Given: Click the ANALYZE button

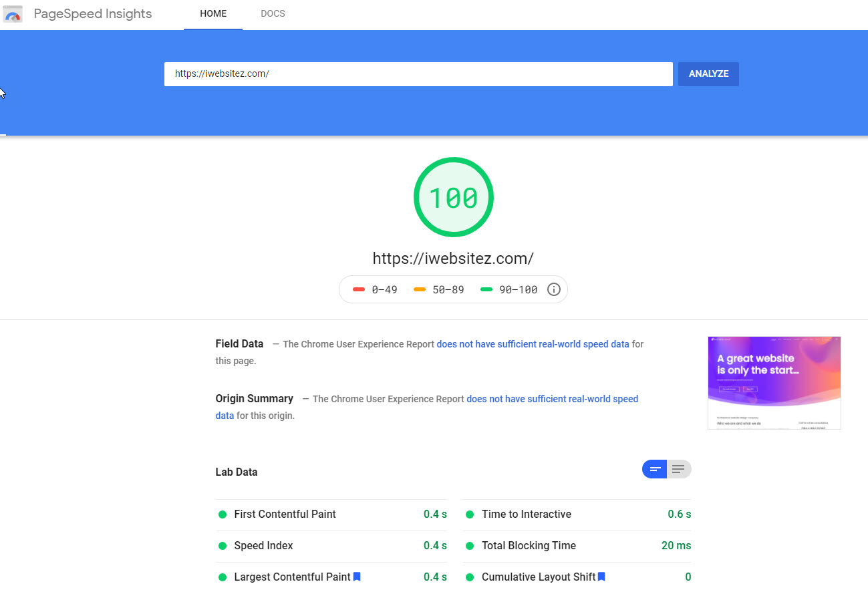Looking at the screenshot, I should pos(708,74).
